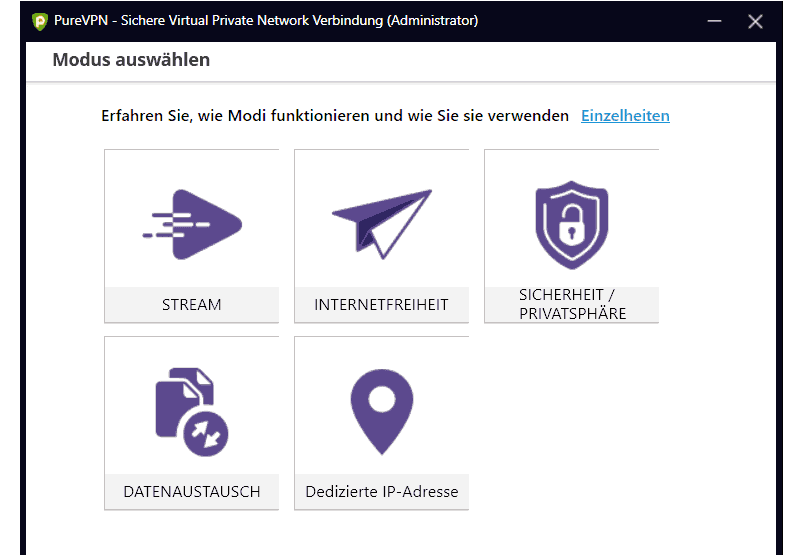Open the Einzelheiten details link

coord(625,115)
